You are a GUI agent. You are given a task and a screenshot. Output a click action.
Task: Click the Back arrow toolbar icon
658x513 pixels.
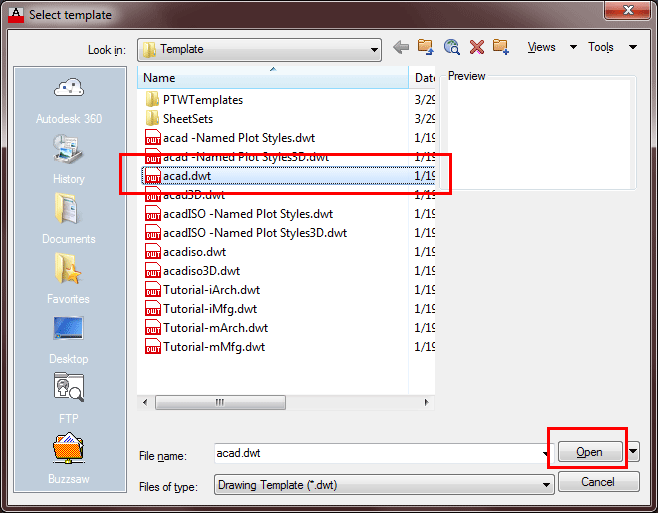tap(401, 47)
